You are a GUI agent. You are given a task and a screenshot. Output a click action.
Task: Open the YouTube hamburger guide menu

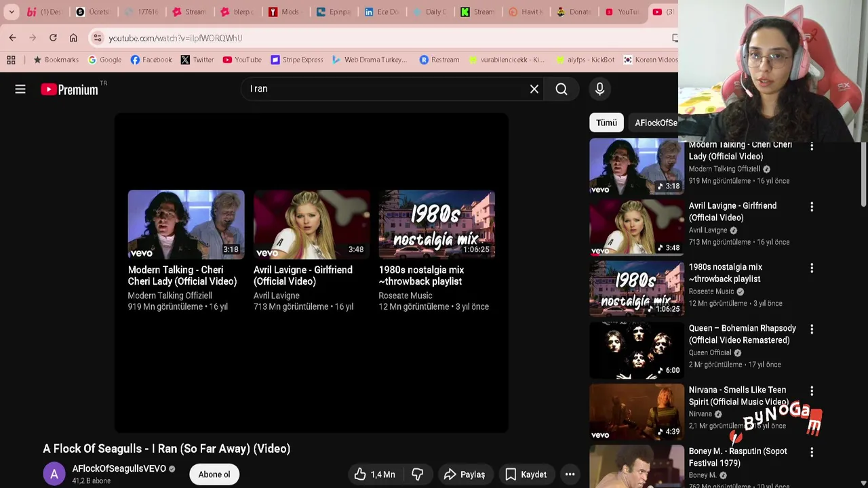(20, 89)
